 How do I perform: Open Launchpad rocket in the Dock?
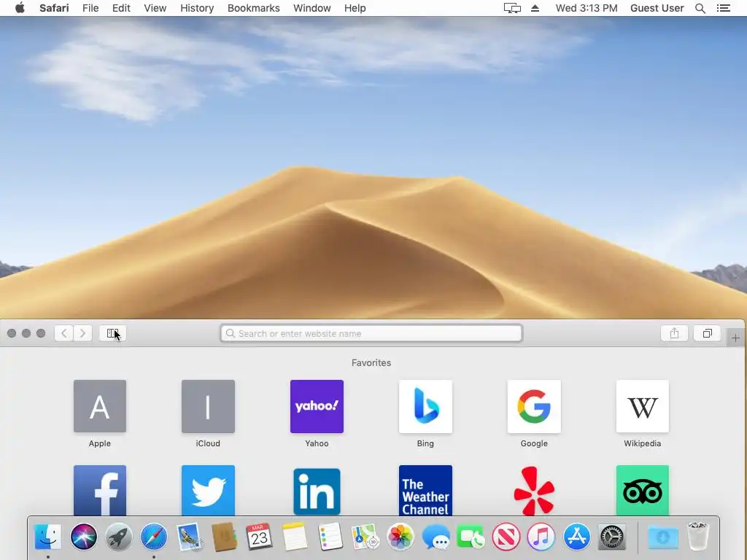[x=119, y=537]
